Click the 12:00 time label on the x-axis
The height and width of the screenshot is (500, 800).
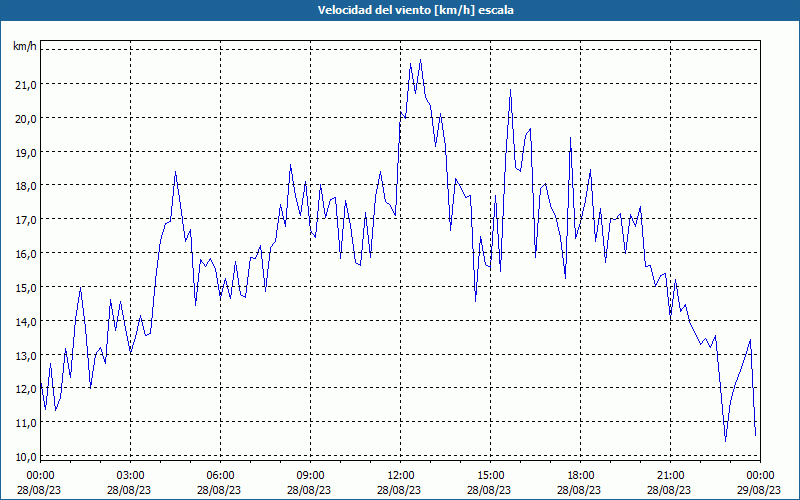(401, 476)
